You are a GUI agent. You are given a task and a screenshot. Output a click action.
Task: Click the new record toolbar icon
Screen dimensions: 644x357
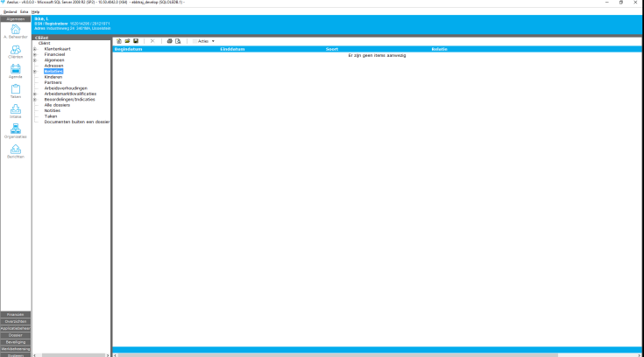119,41
